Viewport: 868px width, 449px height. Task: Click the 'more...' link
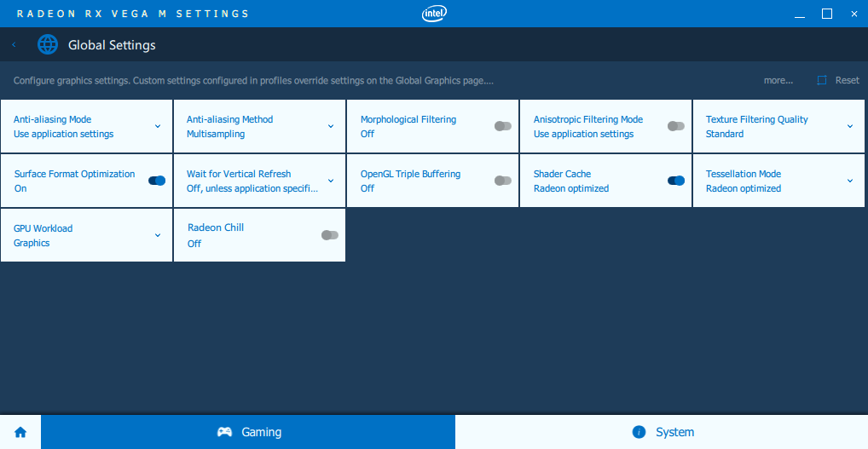[778, 80]
